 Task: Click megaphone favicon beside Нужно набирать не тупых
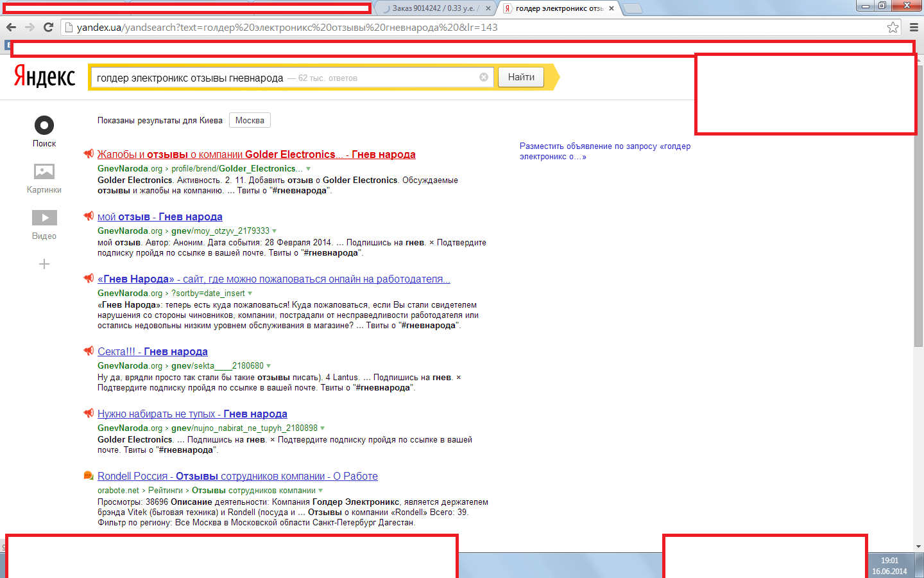89,413
